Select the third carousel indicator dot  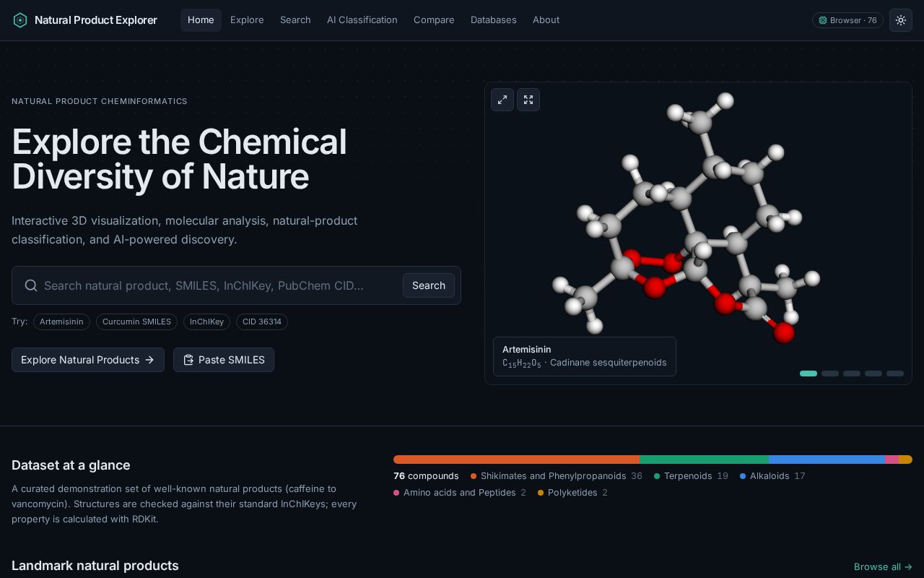(852, 374)
